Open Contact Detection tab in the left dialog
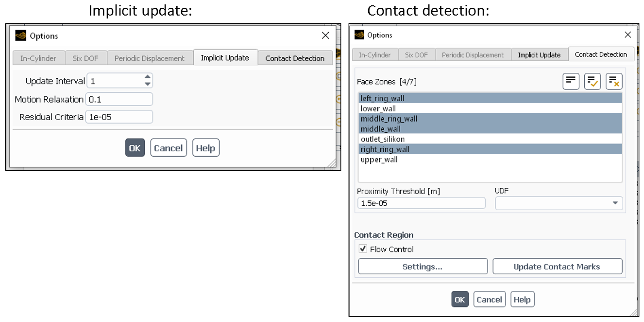The width and height of the screenshot is (644, 322). (295, 58)
